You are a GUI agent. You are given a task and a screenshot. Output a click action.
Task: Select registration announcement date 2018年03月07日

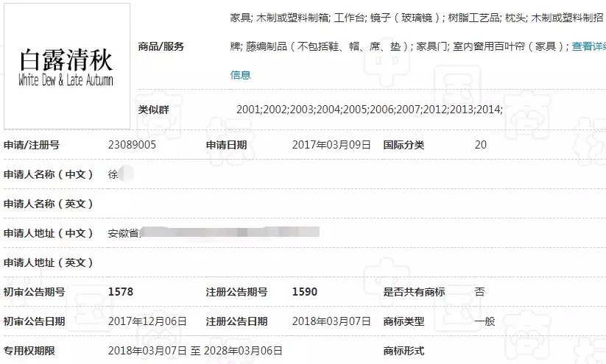click(x=331, y=321)
